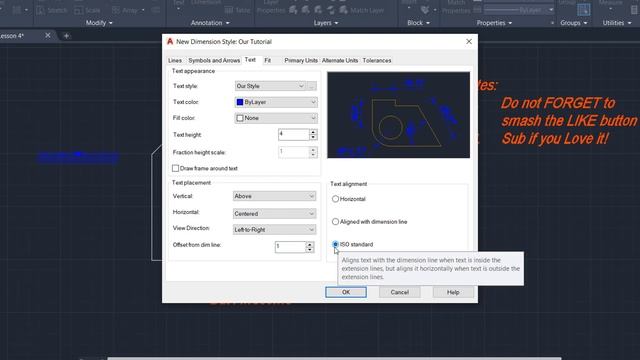The image size is (640, 360).
Task: Decrease Offset from dim line value
Action: pos(310,249)
